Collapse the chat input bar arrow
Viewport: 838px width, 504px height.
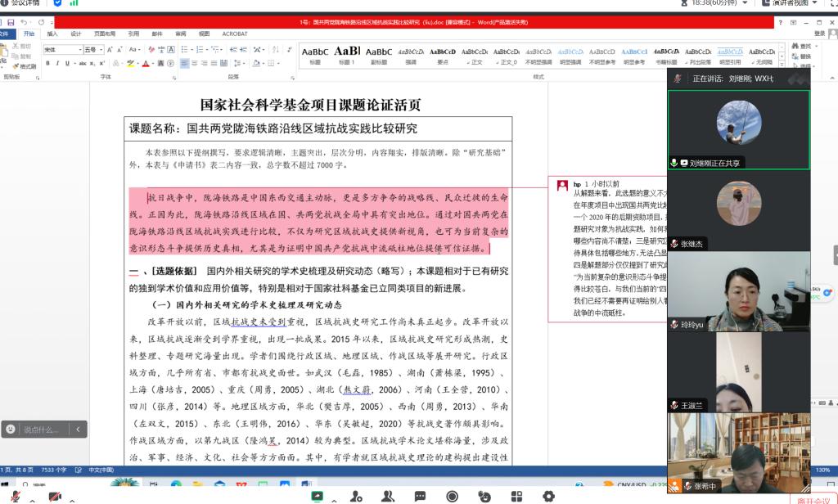click(78, 430)
